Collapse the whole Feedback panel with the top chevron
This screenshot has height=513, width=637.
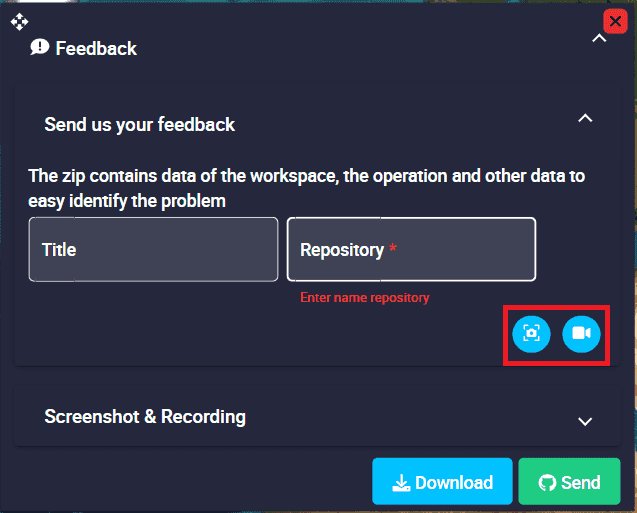pyautogui.click(x=599, y=38)
